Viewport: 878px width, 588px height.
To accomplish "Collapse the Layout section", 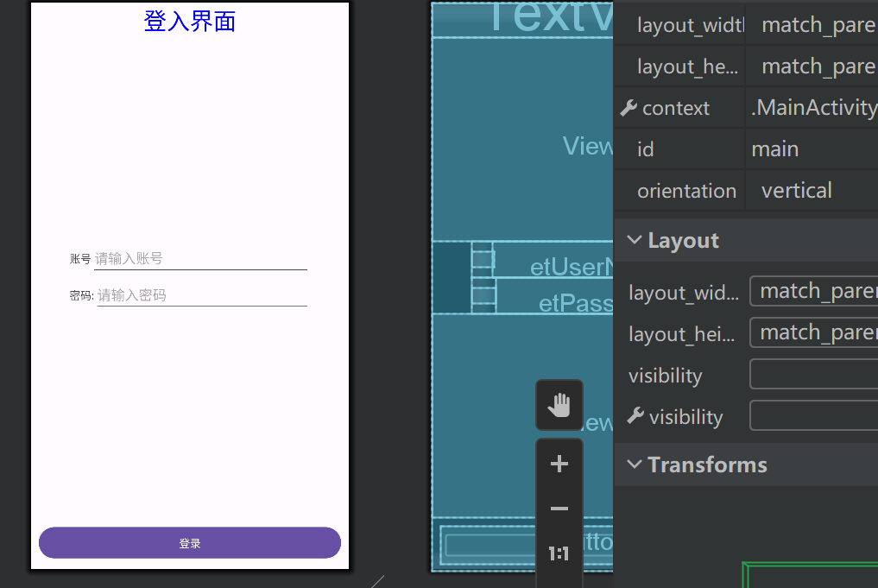I will (634, 240).
